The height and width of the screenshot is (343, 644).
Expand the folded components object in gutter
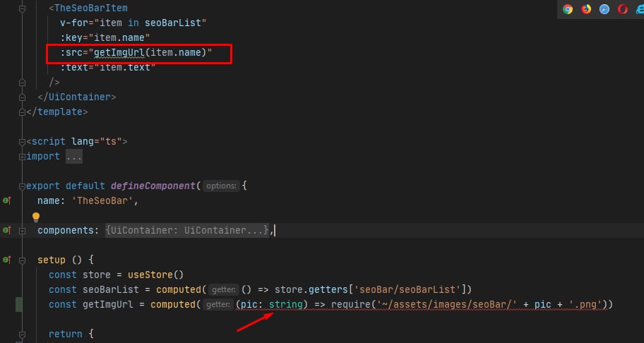[22, 231]
